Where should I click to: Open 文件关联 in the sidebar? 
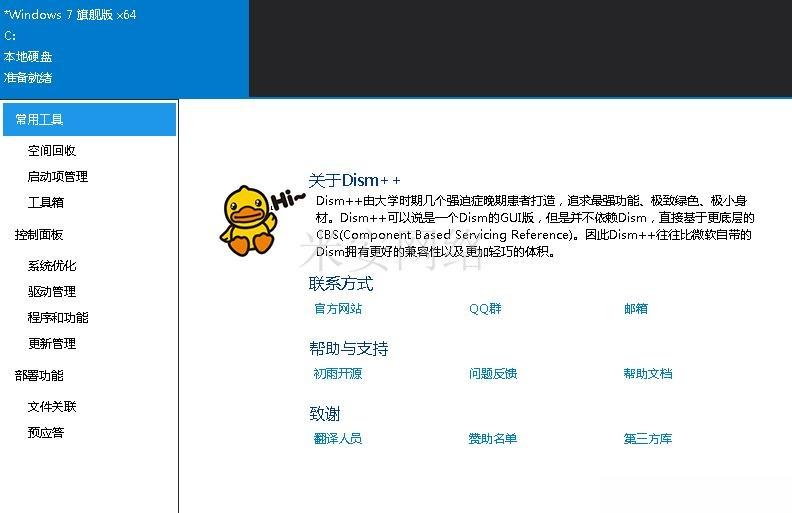(52, 406)
